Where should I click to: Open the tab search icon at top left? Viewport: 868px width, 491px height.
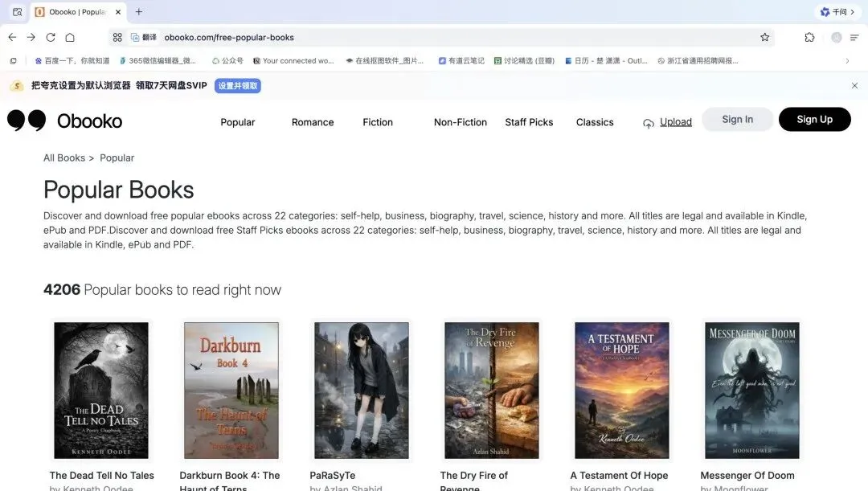[x=17, y=11]
